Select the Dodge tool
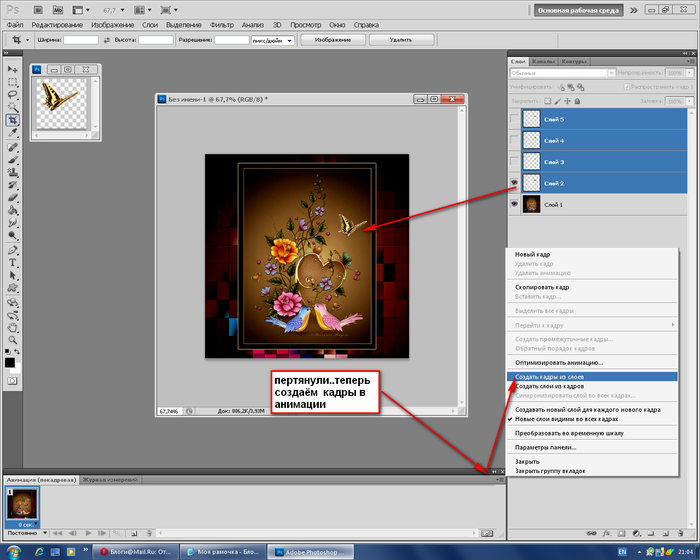The height and width of the screenshot is (560, 700). point(12,235)
